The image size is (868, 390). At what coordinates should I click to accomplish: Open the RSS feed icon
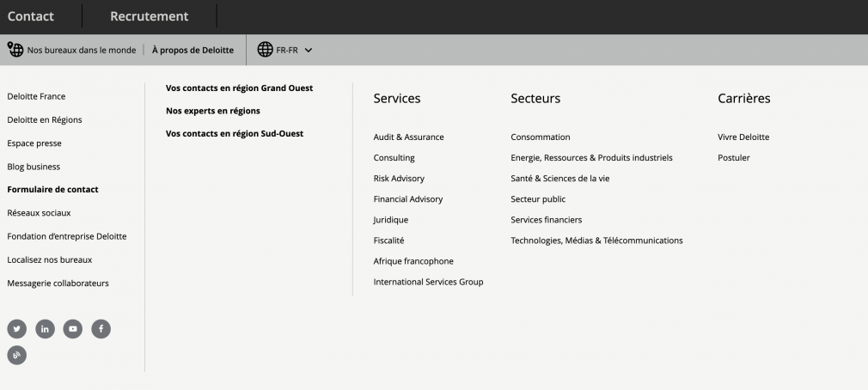16,355
